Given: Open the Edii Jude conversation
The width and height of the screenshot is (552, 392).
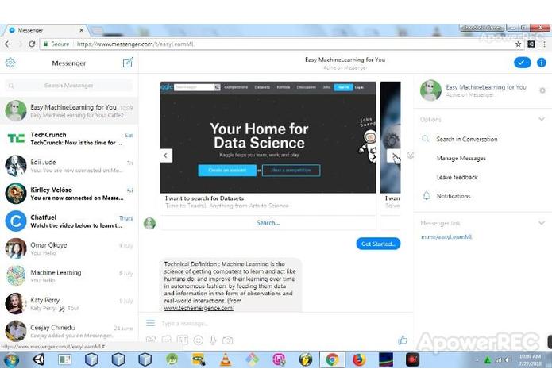Looking at the screenshot, I should [69, 166].
